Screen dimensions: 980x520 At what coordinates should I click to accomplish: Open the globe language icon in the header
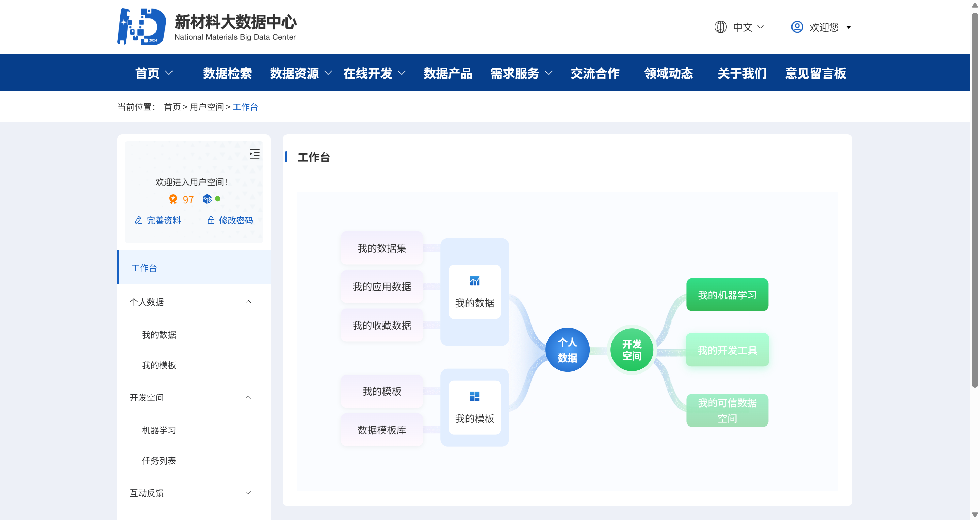(721, 27)
